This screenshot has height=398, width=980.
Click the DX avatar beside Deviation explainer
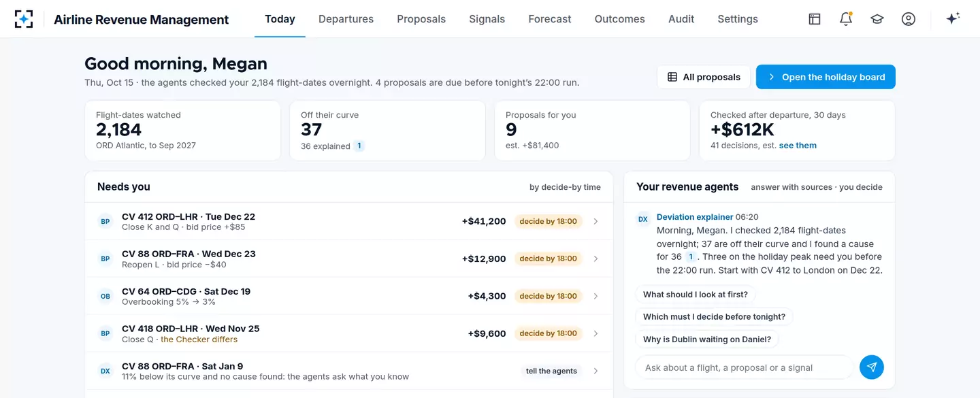pos(643,219)
